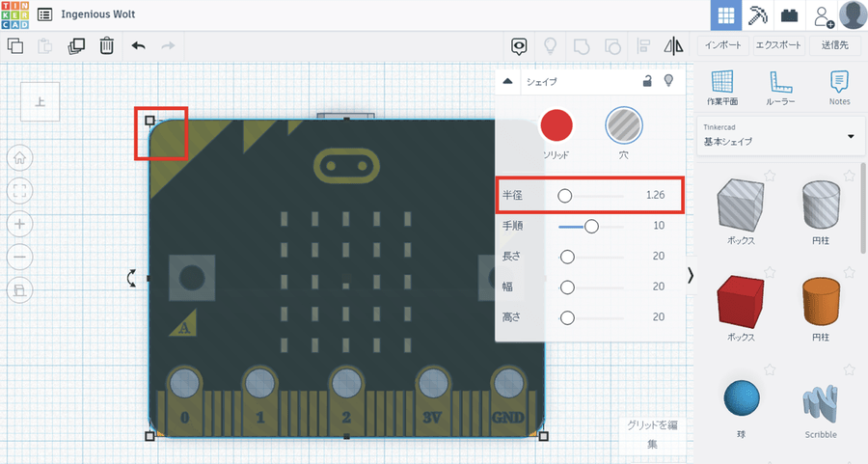Image resolution: width=868 pixels, height=464 pixels.
Task: Click the Show all lightbulb icon in toolbar
Action: coord(550,46)
